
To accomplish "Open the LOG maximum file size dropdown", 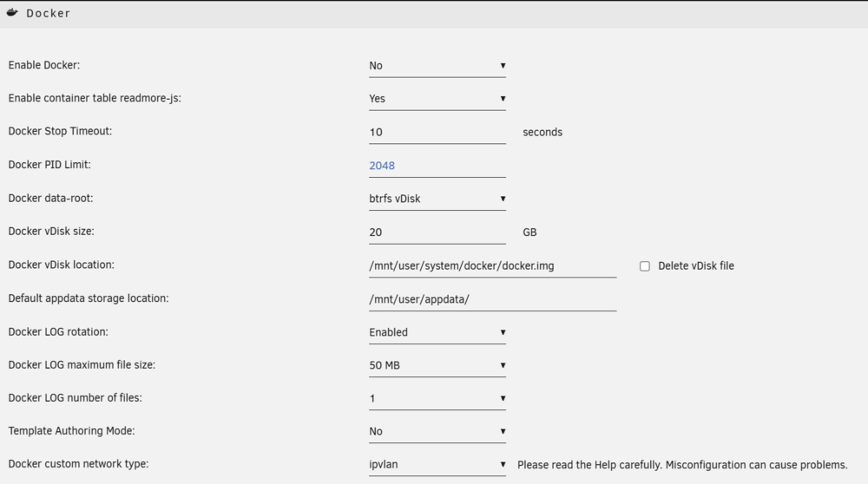I will (x=437, y=366).
